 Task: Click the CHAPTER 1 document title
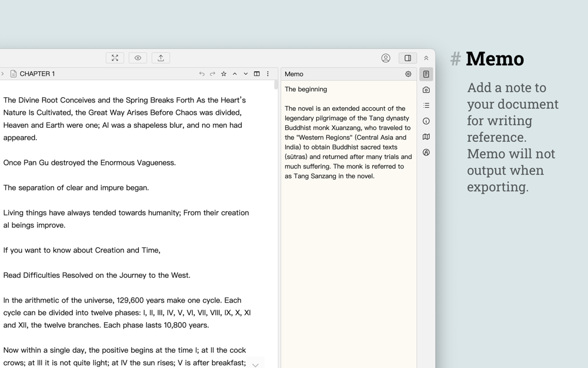pyautogui.click(x=37, y=74)
